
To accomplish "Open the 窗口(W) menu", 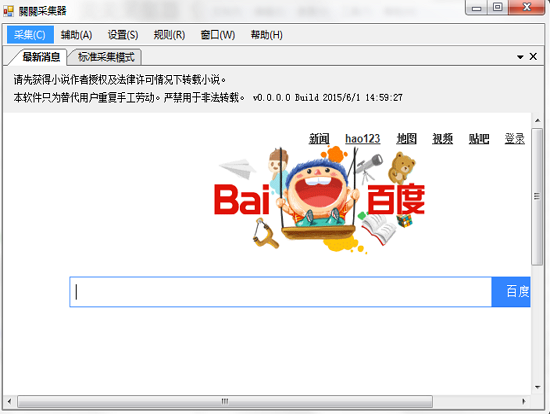I will [x=218, y=35].
